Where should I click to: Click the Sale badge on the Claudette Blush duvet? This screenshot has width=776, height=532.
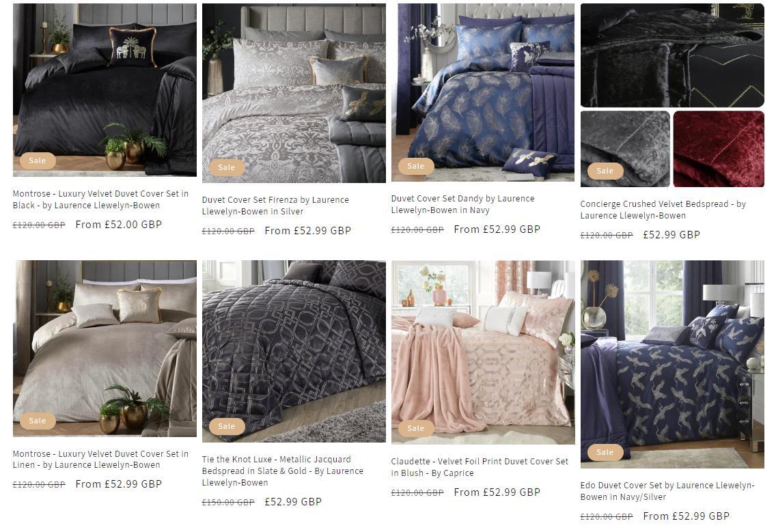point(416,428)
